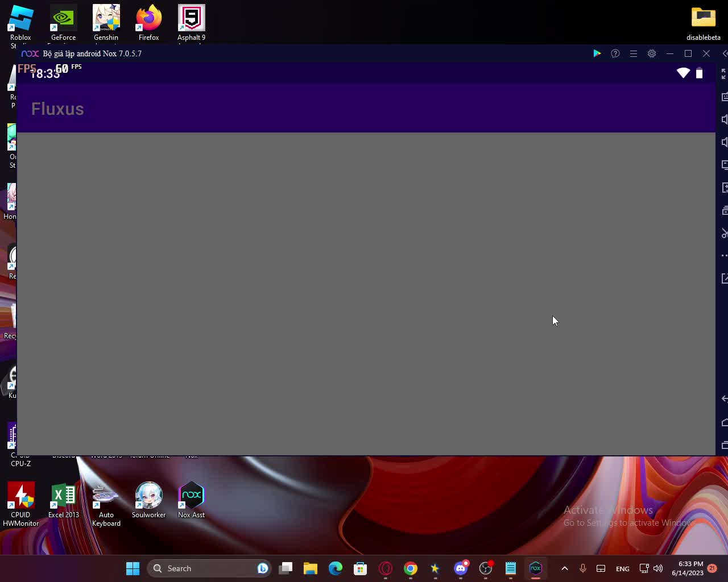728x582 pixels.
Task: Select the CPUID HWMonitor desktop shortcut
Action: coord(21,505)
